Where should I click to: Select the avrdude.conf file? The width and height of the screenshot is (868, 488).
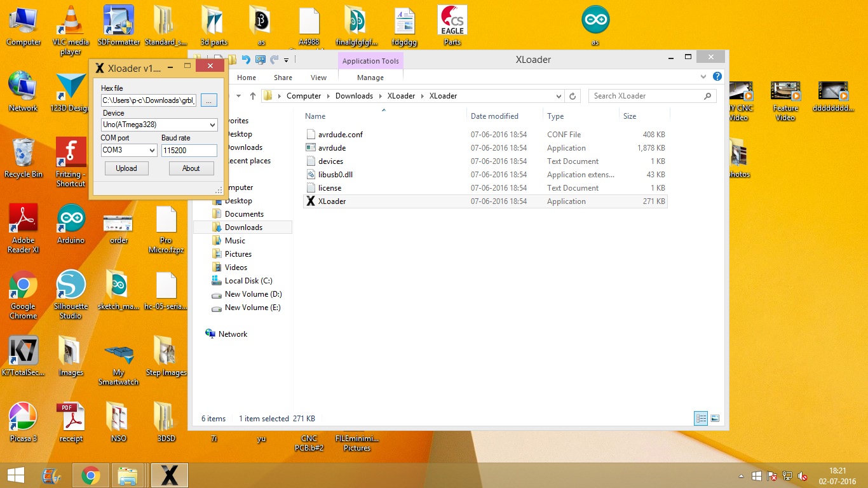485,135
